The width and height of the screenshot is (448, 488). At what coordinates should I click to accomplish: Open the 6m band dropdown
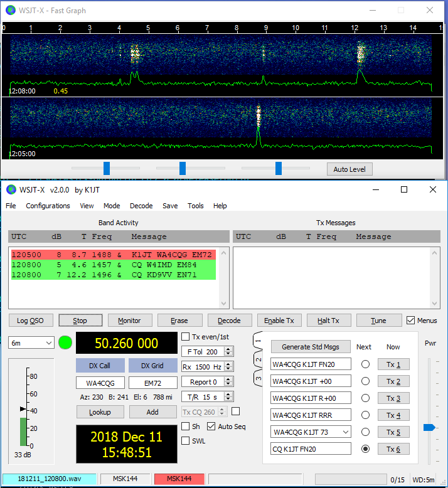click(x=31, y=343)
